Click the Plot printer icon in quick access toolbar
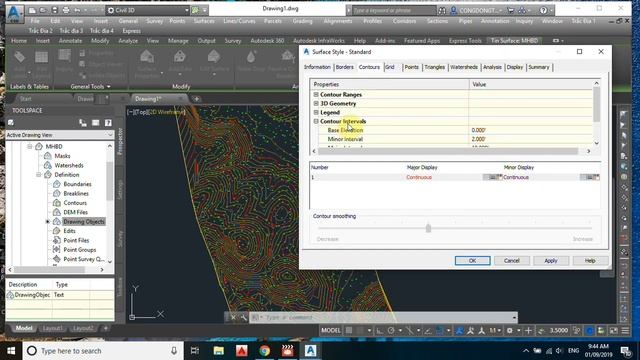The image size is (640, 360). tap(66, 10)
